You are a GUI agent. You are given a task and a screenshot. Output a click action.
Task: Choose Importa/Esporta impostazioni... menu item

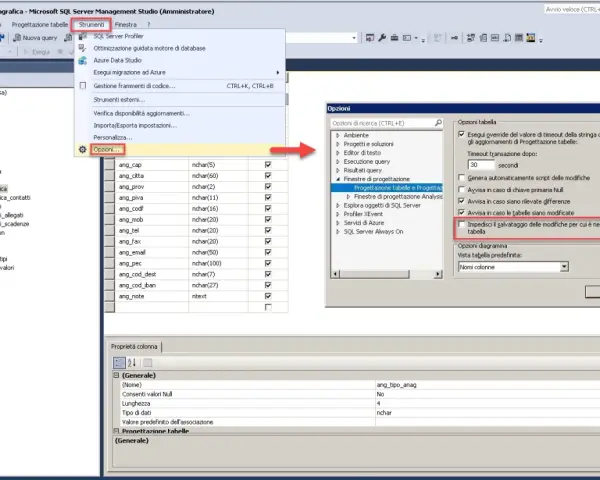[x=180, y=125]
